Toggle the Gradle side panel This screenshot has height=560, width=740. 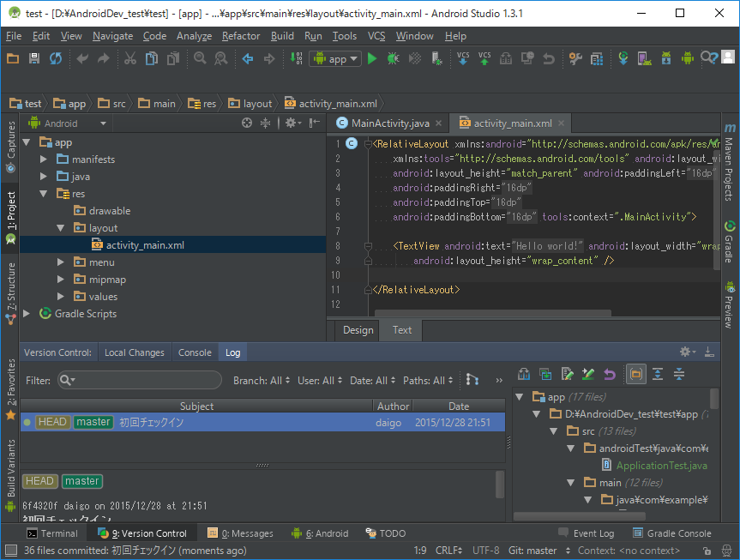coord(729,242)
